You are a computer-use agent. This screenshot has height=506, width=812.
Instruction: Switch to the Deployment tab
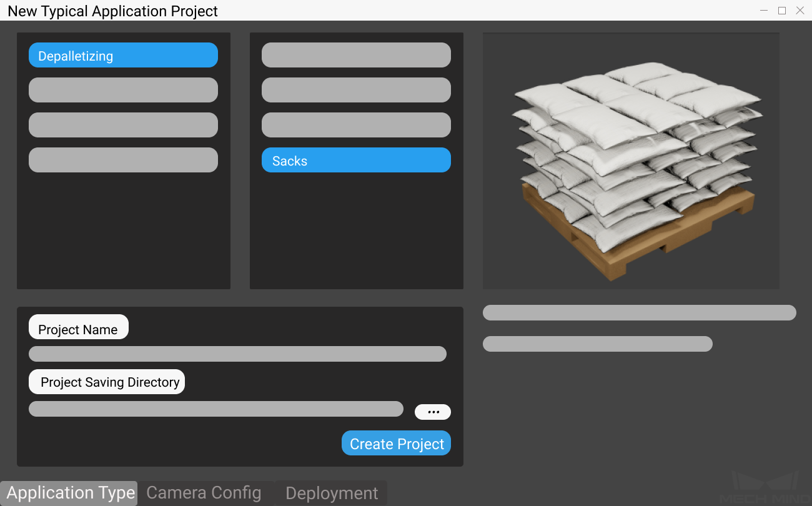(332, 493)
